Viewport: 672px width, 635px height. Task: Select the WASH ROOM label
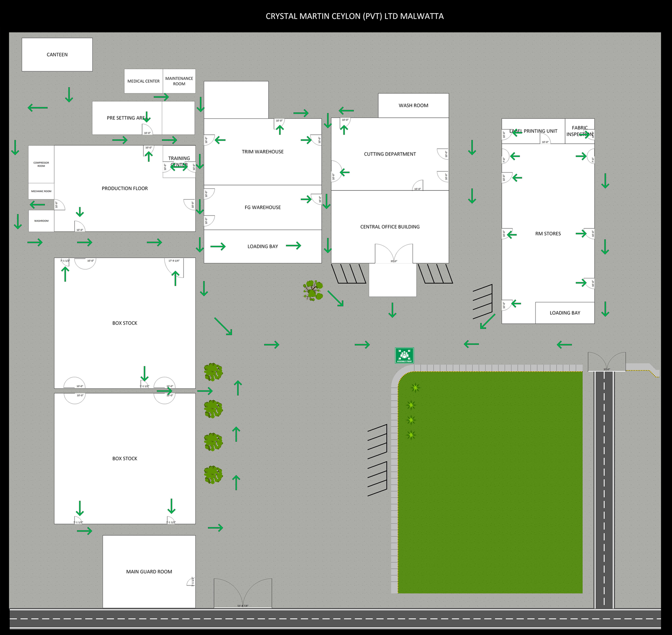click(413, 105)
